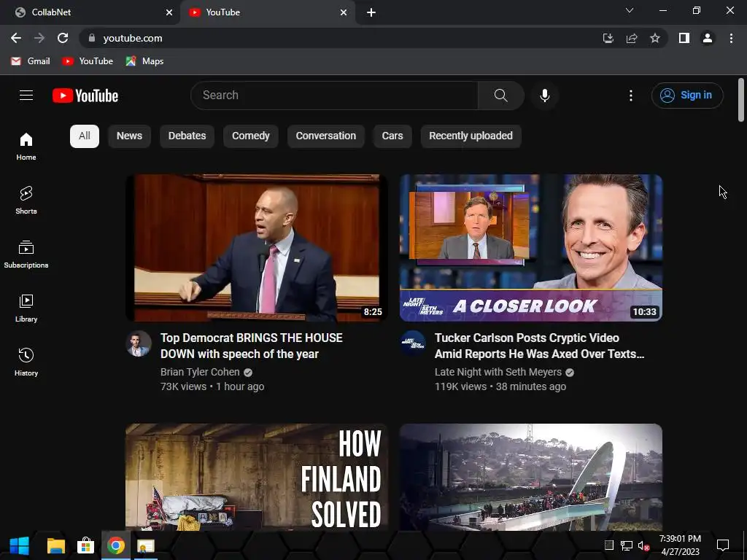Toggle Chrome side panel

pyautogui.click(x=684, y=38)
